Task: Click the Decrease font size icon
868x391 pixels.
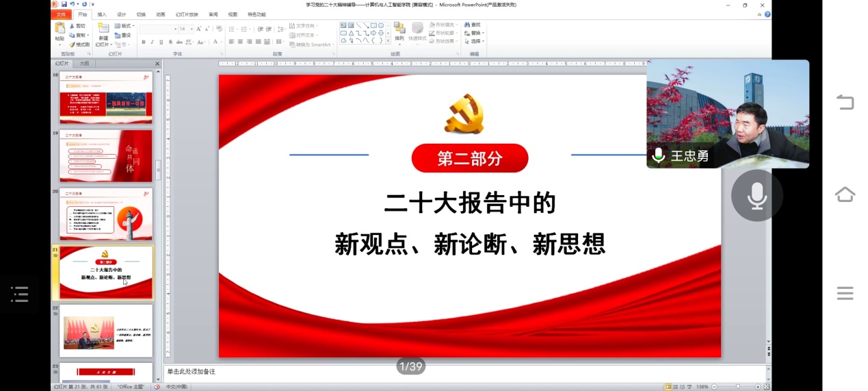Action: [207, 29]
